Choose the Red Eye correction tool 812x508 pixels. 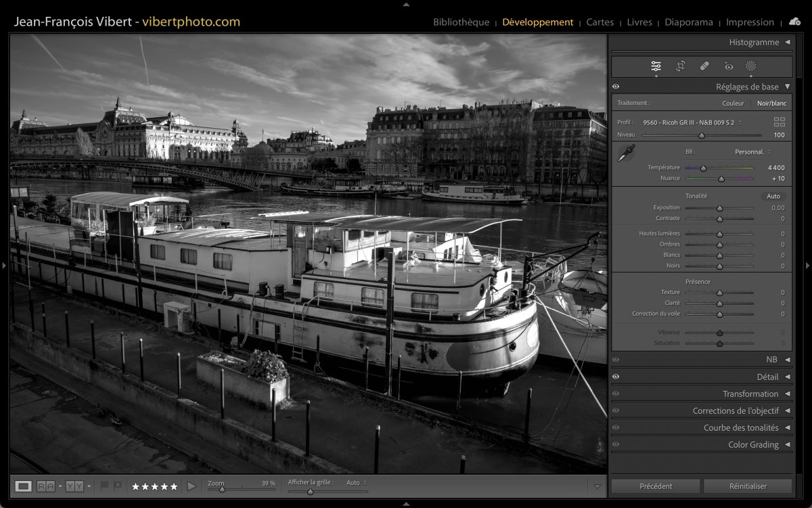[728, 66]
